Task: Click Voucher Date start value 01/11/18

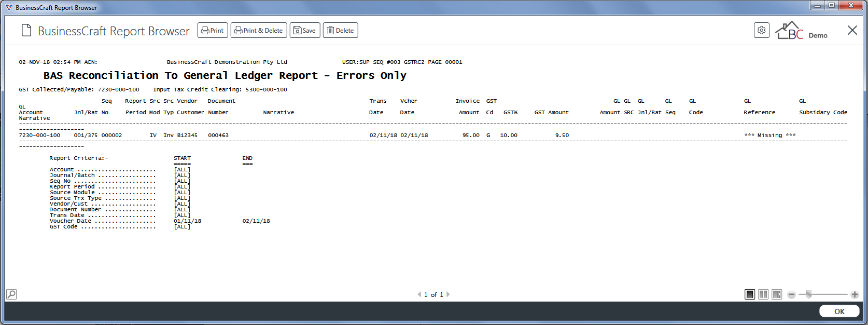Action: [187, 221]
